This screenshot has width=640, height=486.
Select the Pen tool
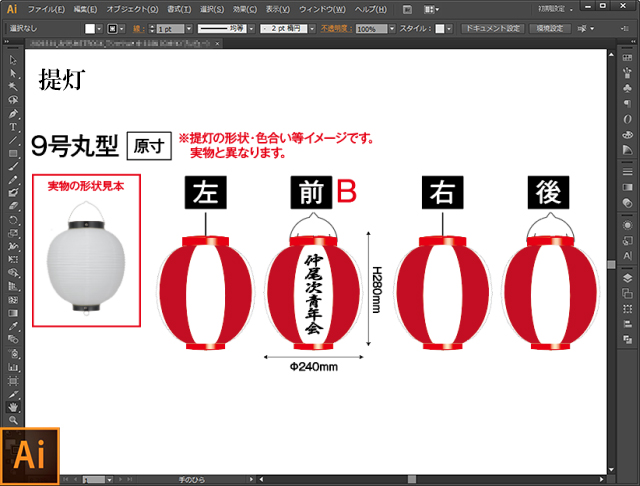13,113
